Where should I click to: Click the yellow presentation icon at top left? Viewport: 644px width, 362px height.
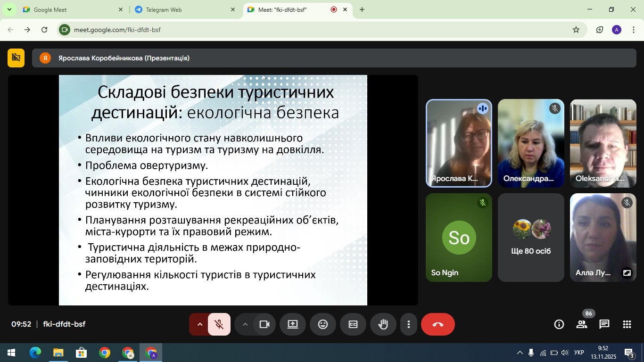coord(16,58)
